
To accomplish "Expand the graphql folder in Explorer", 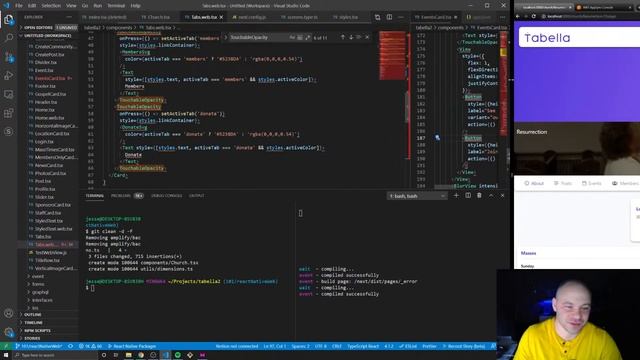I will coord(40,292).
